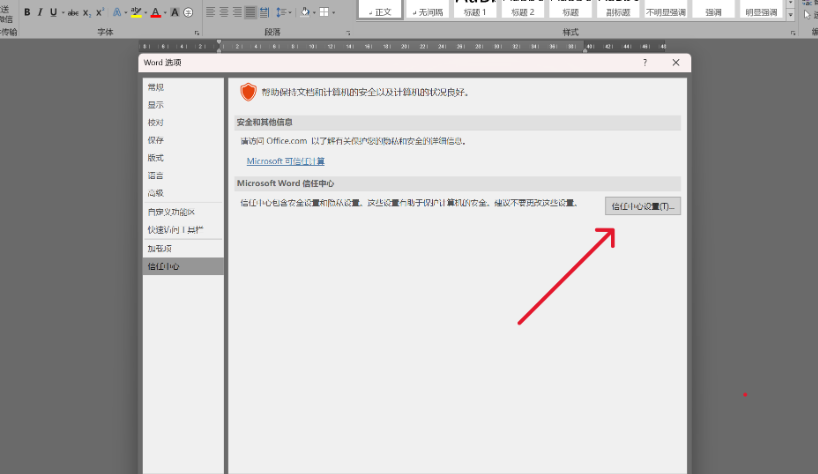This screenshot has height=474, width=818.
Task: Open the 字体 group dialog launcher
Action: (x=197, y=33)
